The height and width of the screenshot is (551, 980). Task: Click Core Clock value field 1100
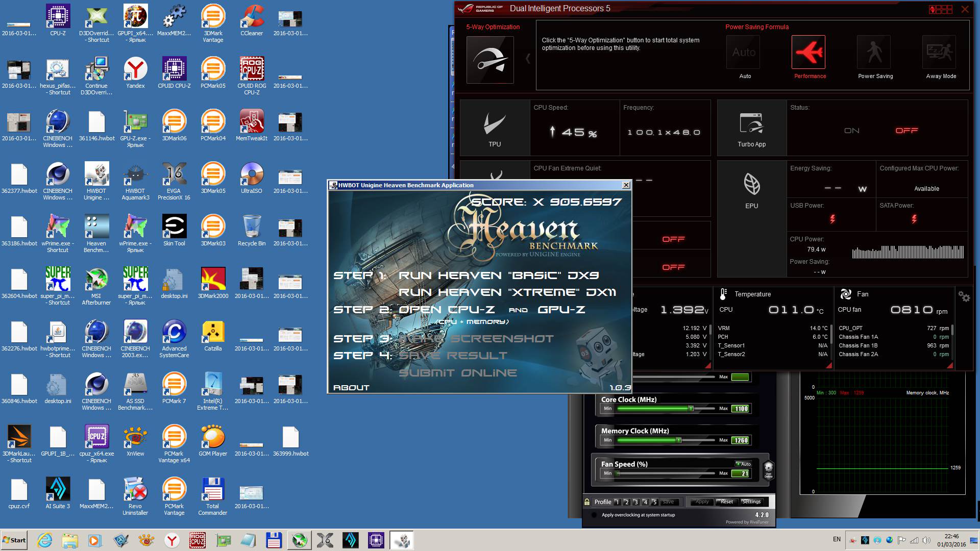click(x=741, y=409)
